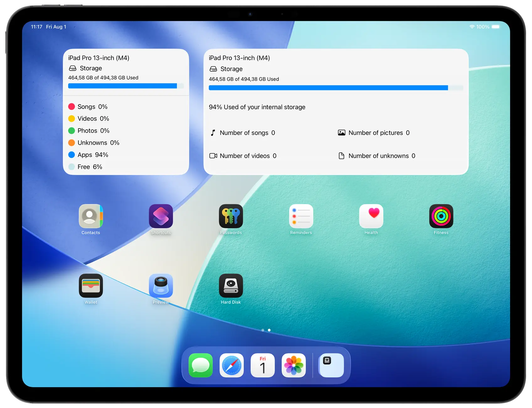
Task: Tap the blue Apps color dot
Action: click(x=72, y=155)
